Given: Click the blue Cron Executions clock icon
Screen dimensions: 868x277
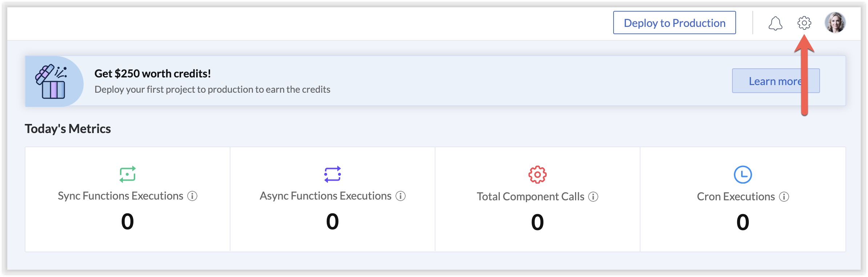Looking at the screenshot, I should 743,174.
